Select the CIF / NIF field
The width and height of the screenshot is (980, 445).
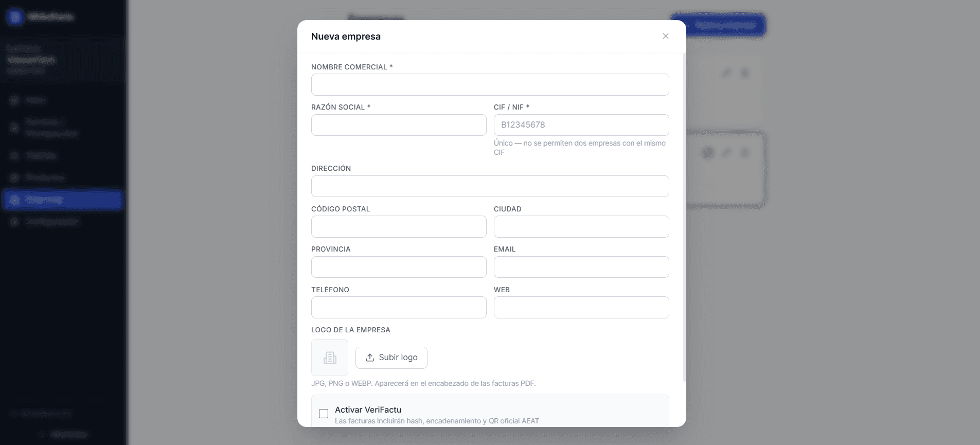[581, 125]
